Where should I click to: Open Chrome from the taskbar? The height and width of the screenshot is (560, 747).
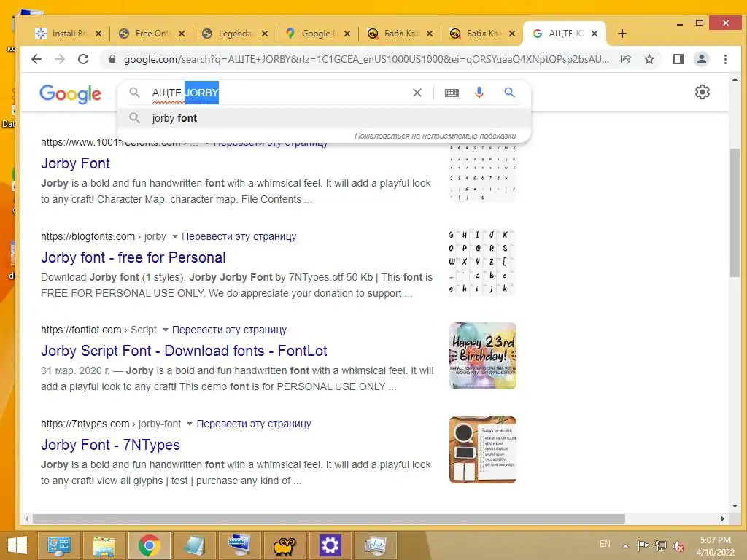(149, 545)
